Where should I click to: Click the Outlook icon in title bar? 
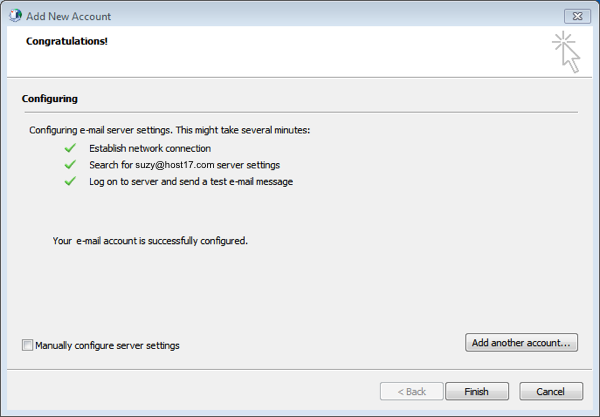click(x=15, y=16)
